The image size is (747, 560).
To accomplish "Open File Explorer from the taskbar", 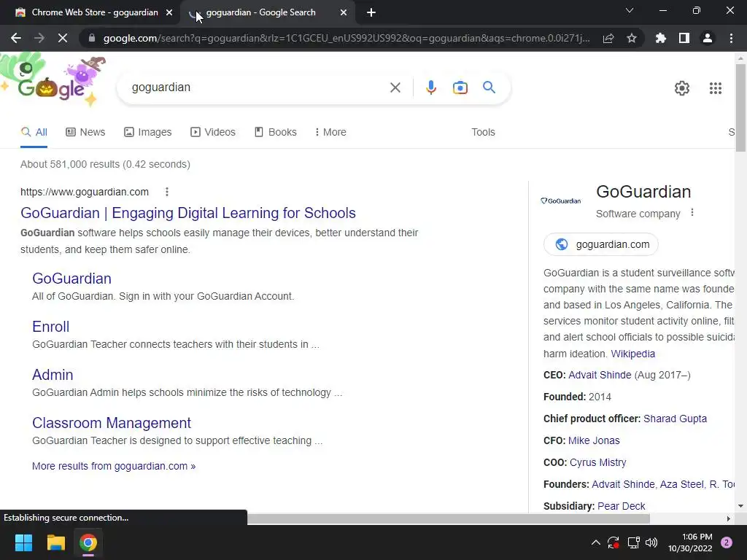I will click(x=55, y=542).
